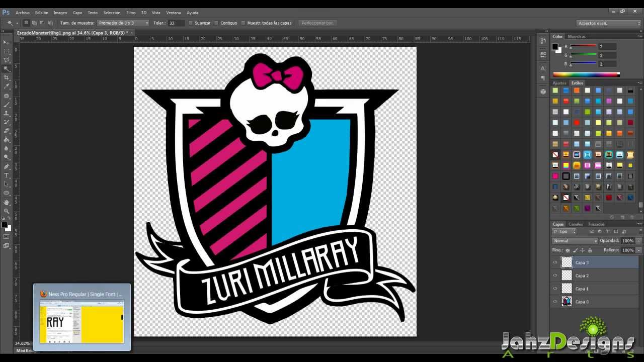
Task: Switch to the Canales tab
Action: [x=576, y=224]
